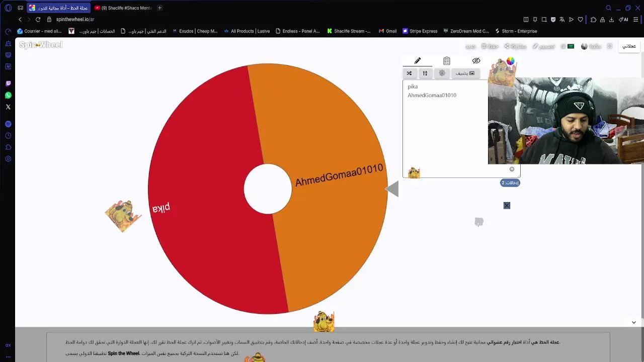Toggle the crossed-eye hide entries icon
Screen dimensions: 644x362
pos(476,61)
